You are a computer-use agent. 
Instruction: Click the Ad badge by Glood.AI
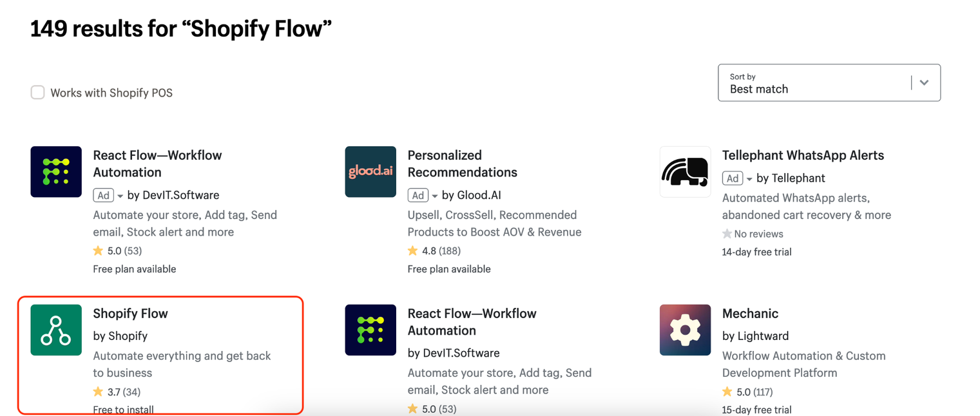[418, 195]
